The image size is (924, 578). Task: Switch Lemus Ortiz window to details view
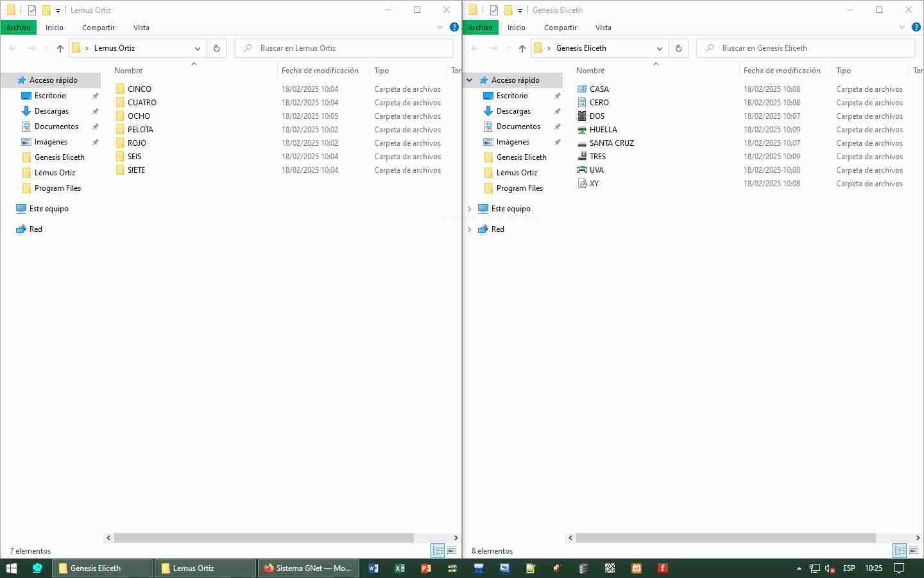tap(438, 551)
